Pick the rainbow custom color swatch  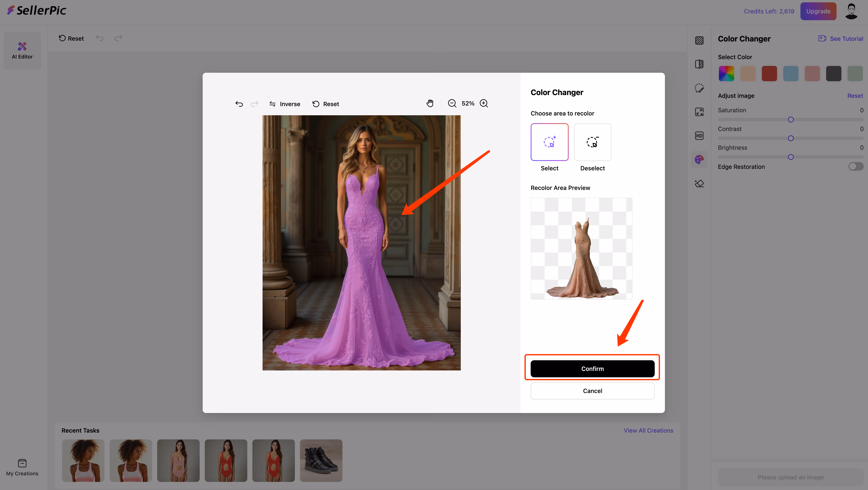pyautogui.click(x=726, y=74)
